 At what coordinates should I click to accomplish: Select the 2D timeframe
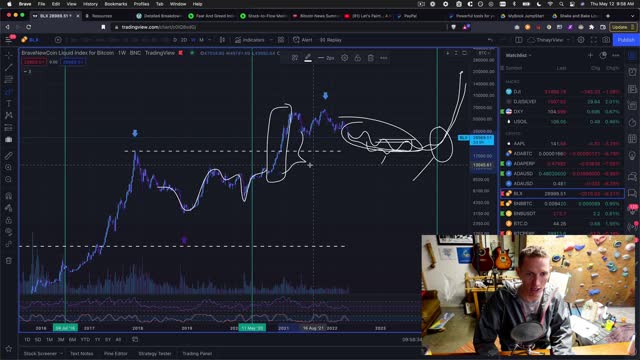tap(184, 40)
